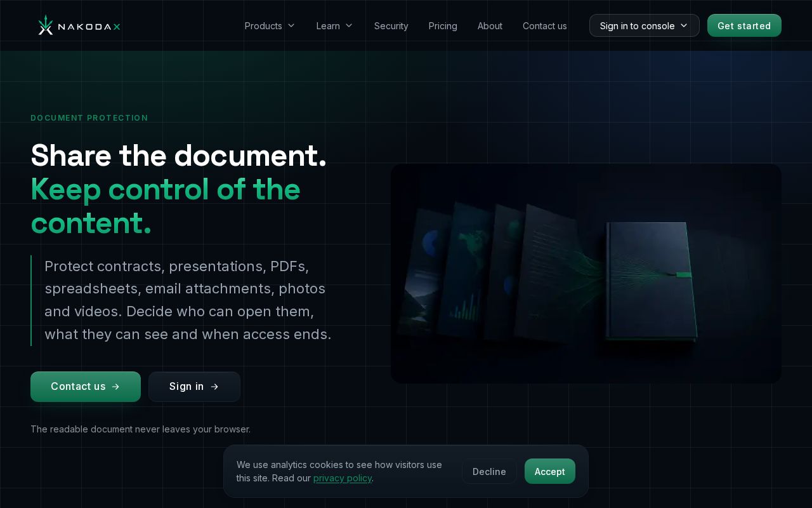Click the text 'The readable document never leaves your browser.'
The height and width of the screenshot is (508, 812).
[x=141, y=429]
